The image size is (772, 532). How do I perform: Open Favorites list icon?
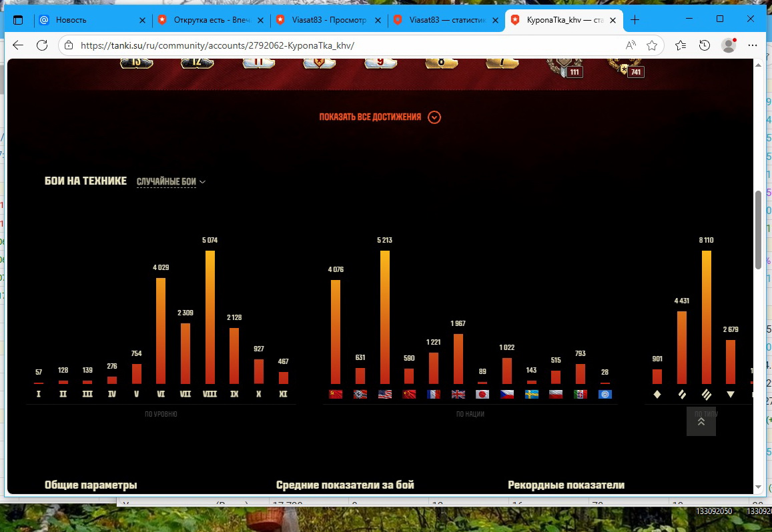click(x=681, y=45)
